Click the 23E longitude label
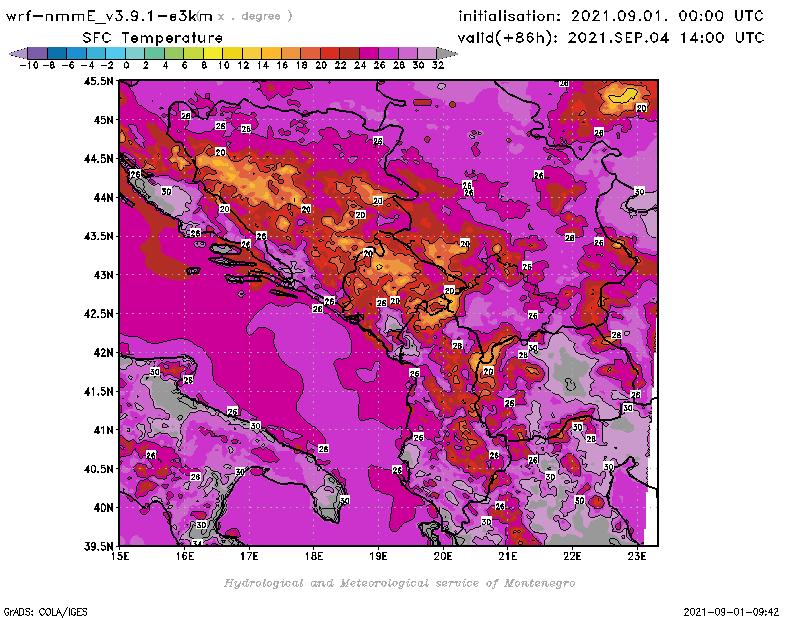This screenshot has height=618, width=800. [637, 556]
